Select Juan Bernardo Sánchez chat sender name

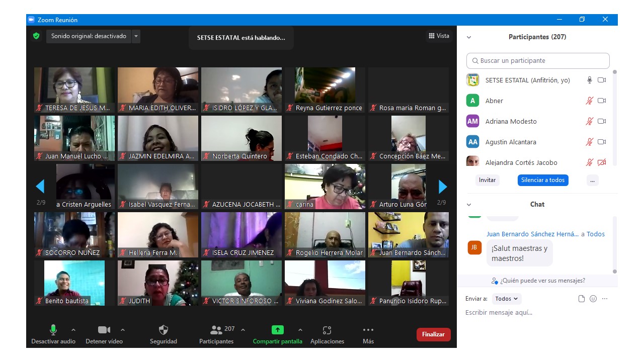click(532, 234)
